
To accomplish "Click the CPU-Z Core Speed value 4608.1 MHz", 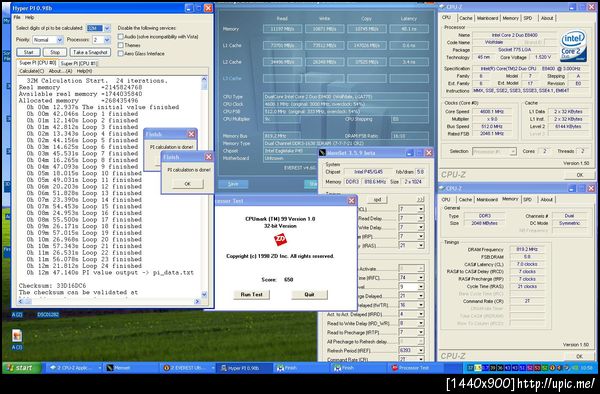I will (492, 112).
